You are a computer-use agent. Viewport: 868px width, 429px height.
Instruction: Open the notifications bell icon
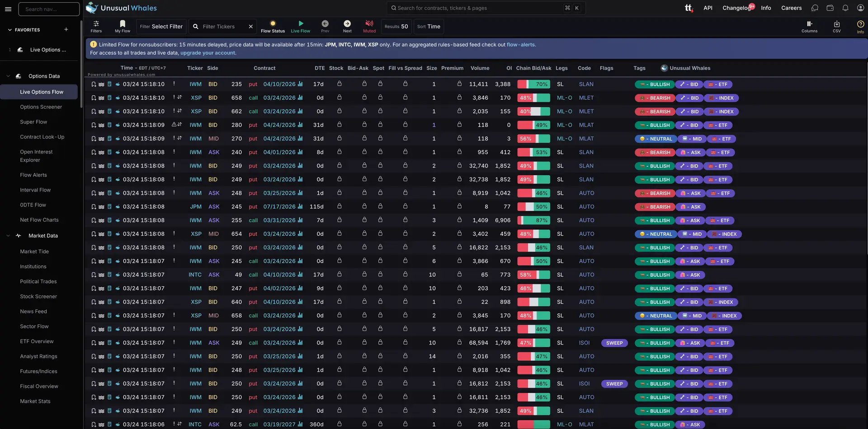(x=845, y=8)
